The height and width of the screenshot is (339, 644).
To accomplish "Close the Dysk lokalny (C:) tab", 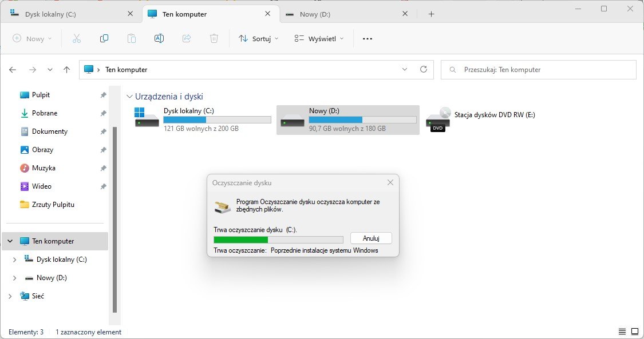I will pos(130,14).
